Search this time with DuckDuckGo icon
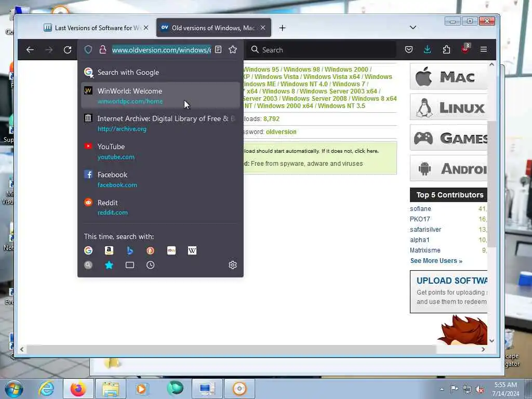The image size is (532, 399). click(x=150, y=250)
